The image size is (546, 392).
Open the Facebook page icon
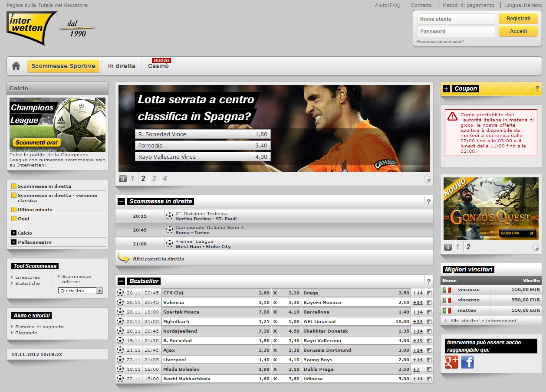467,362
